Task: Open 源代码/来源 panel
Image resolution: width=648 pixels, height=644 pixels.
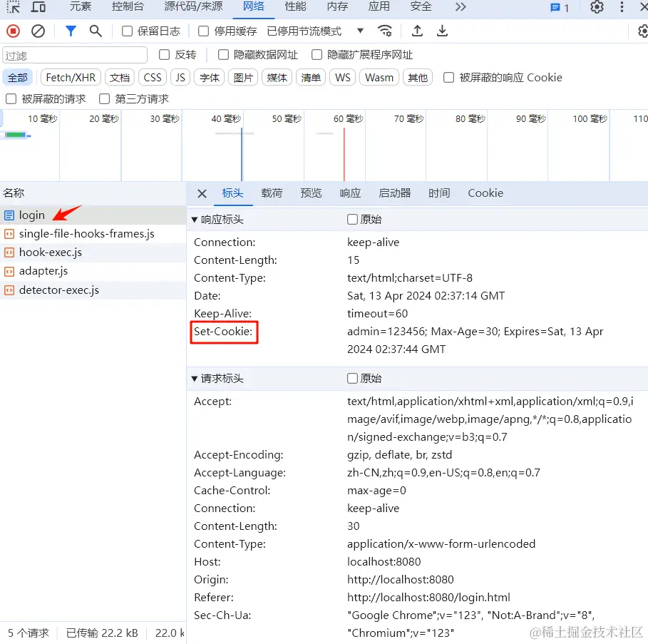Action: coord(193,6)
